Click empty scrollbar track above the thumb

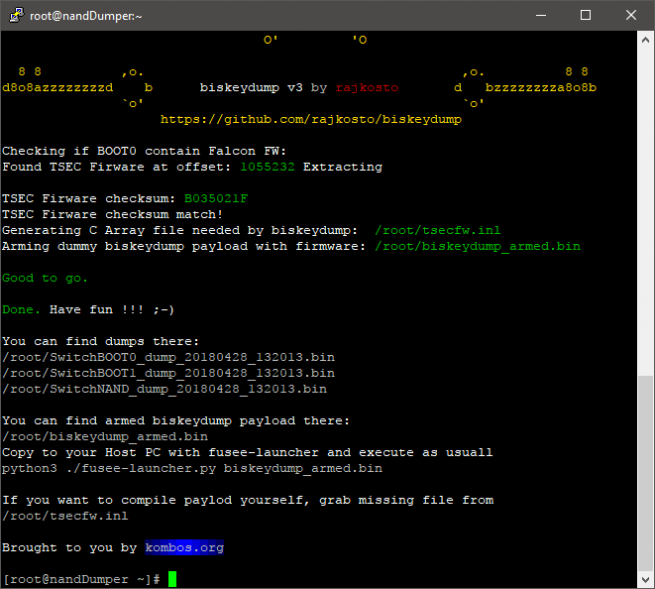(x=645, y=200)
